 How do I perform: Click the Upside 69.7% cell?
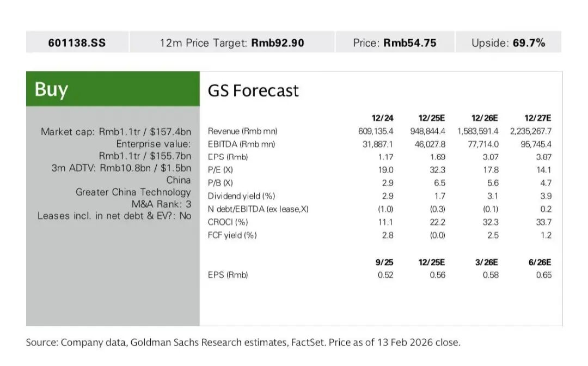508,42
